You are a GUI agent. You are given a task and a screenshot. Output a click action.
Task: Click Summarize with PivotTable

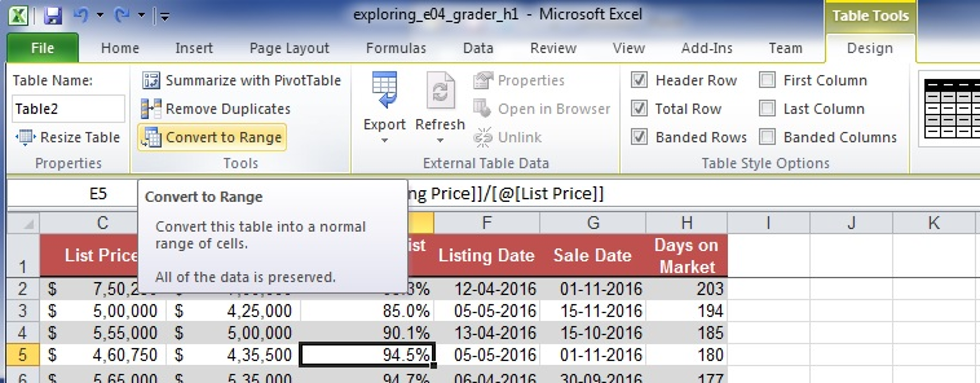pyautogui.click(x=241, y=81)
